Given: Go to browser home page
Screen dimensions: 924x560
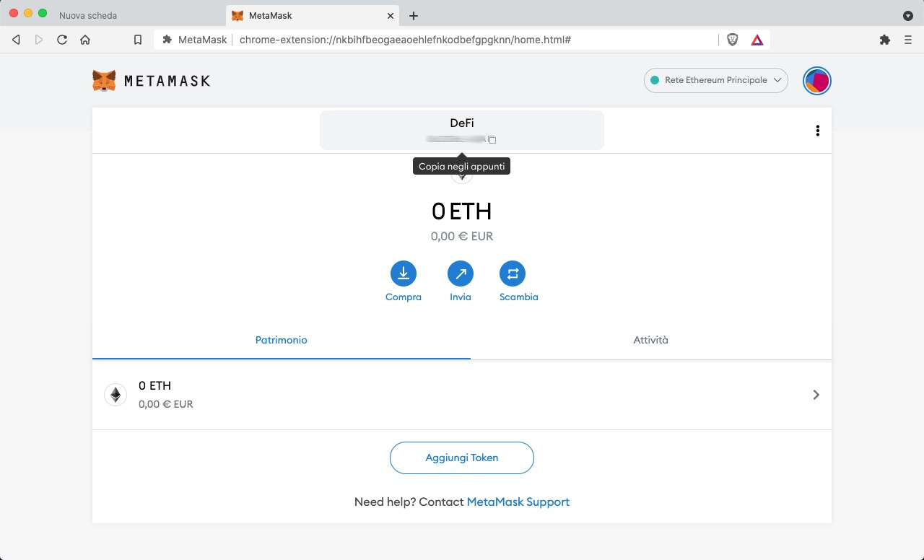Looking at the screenshot, I should point(85,40).
